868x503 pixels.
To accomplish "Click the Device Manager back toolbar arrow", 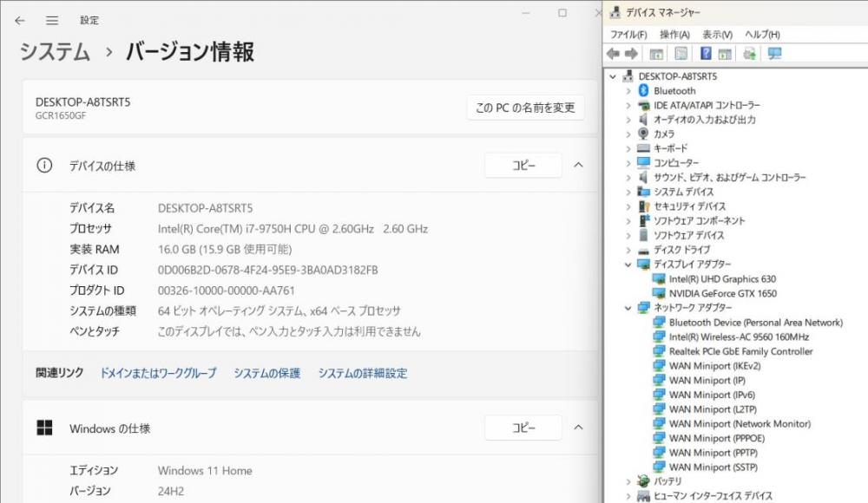I will [x=613, y=54].
